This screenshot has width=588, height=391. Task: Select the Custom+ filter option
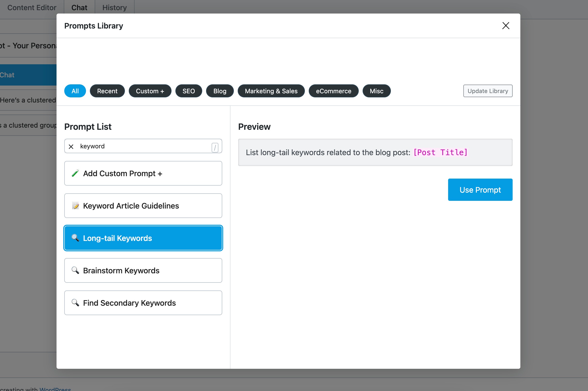[x=150, y=91]
